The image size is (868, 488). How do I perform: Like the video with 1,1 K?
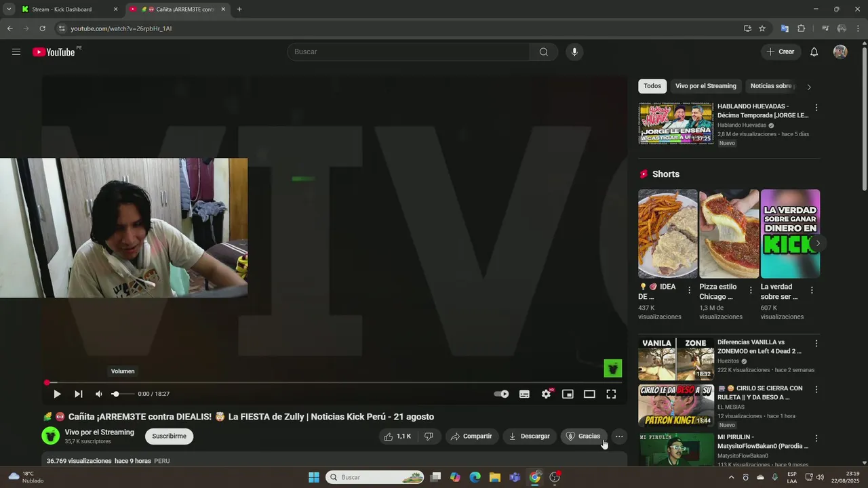(398, 436)
